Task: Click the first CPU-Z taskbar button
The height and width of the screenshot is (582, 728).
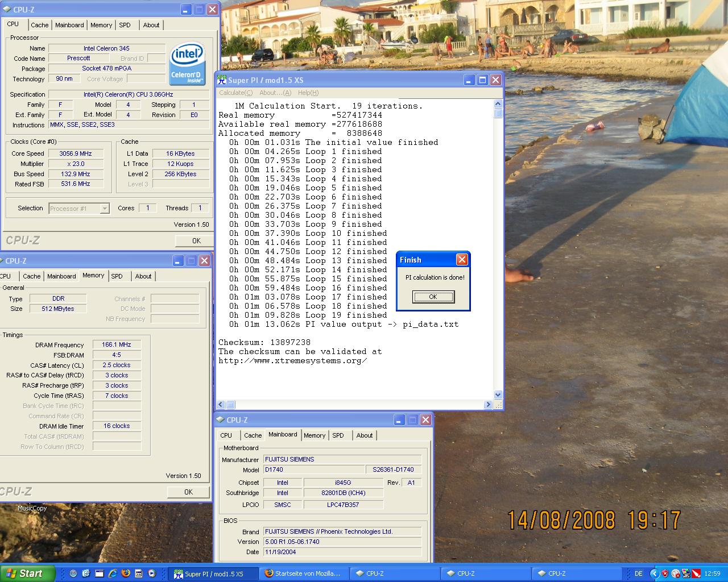Action: click(x=394, y=574)
